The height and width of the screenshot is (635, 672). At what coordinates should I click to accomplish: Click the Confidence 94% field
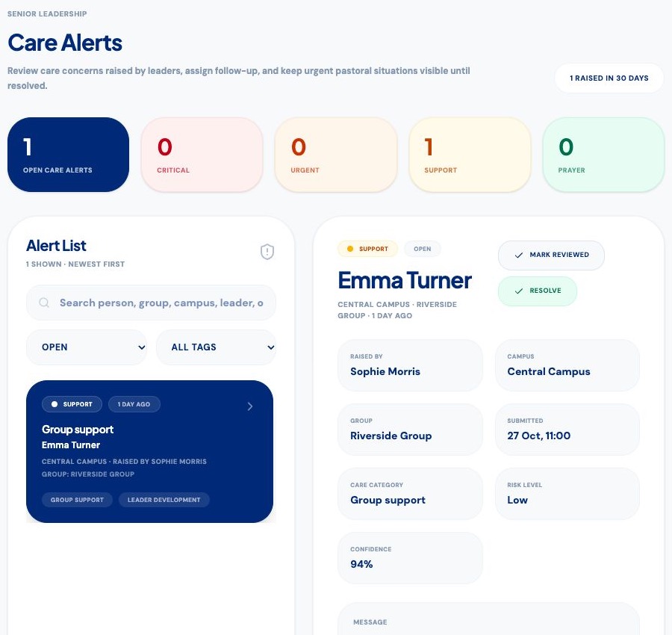[410, 558]
